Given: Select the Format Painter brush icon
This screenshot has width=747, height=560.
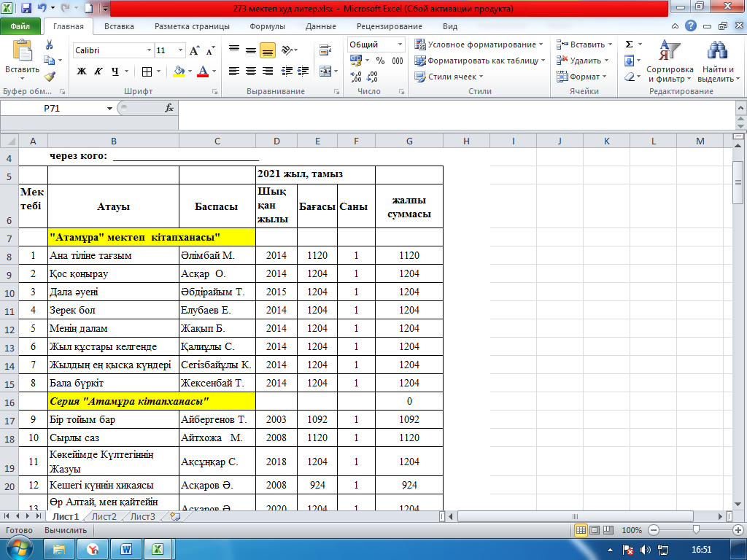Looking at the screenshot, I should point(49,76).
